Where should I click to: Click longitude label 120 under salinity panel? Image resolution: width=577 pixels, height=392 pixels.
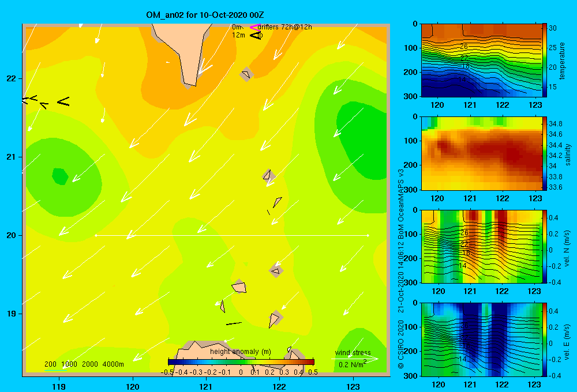pos(437,198)
